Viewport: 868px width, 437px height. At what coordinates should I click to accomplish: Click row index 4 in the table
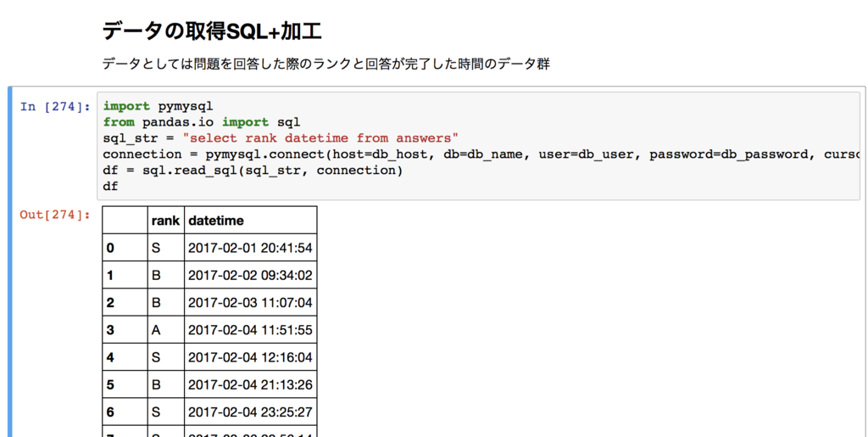(x=125, y=357)
